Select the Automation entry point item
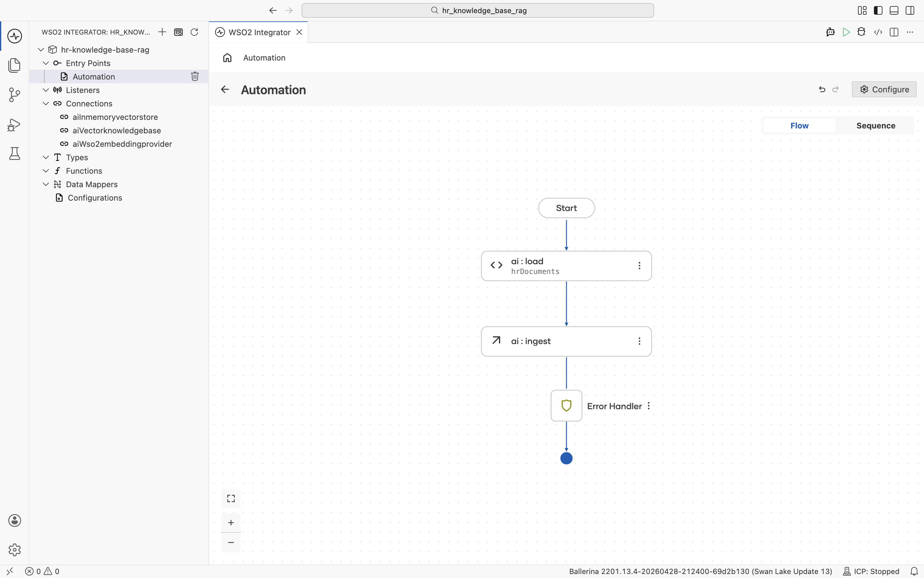This screenshot has height=578, width=924. [119, 76]
